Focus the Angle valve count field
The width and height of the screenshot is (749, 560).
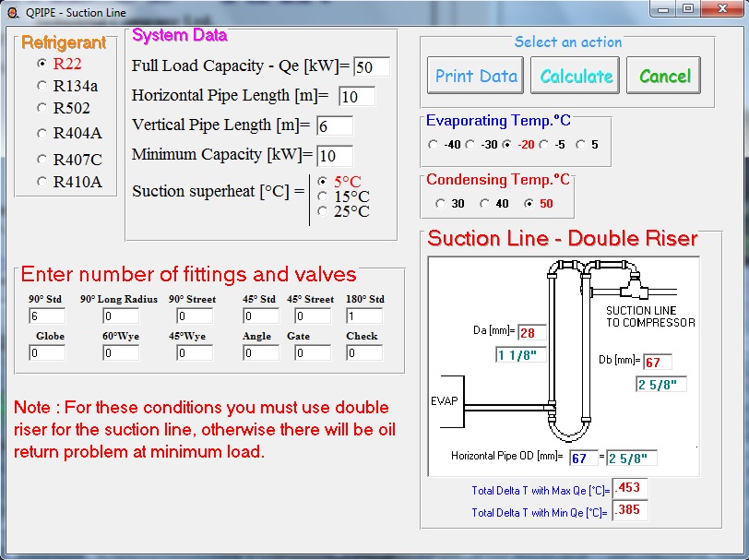pyautogui.click(x=261, y=353)
